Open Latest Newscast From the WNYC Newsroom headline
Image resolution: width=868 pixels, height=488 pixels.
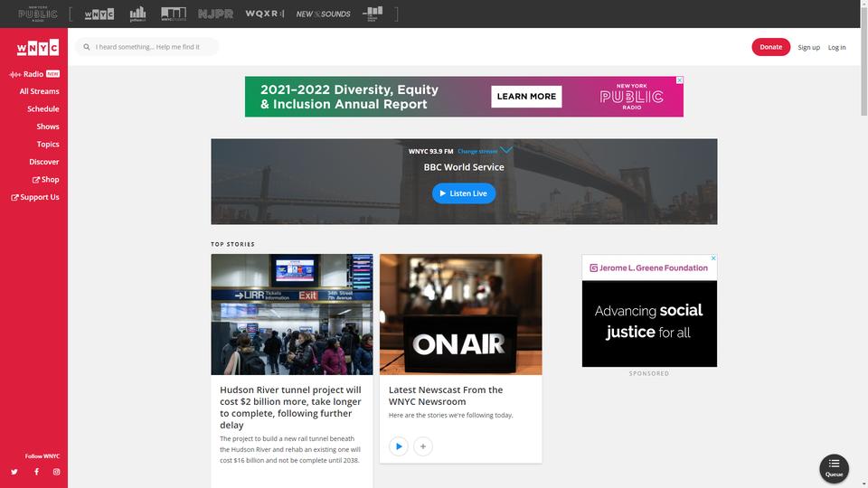tap(446, 396)
